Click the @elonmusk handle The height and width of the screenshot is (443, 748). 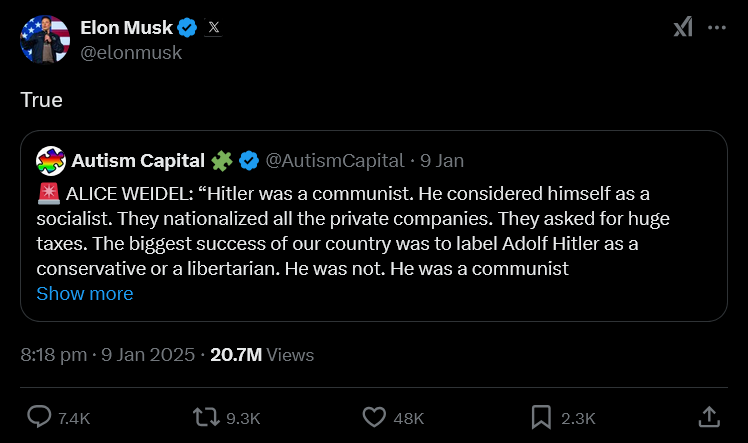[131, 53]
